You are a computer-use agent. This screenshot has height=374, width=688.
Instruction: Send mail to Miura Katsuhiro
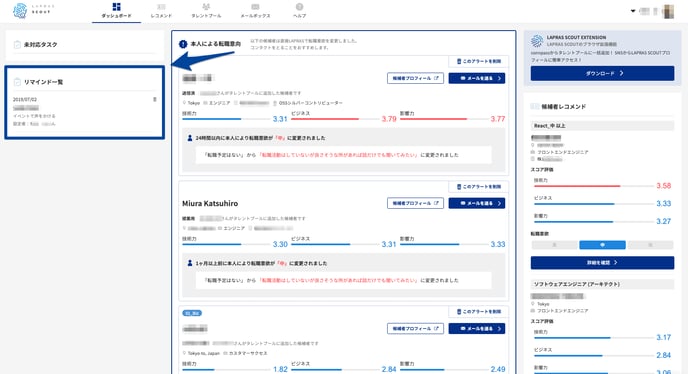pyautogui.click(x=477, y=203)
